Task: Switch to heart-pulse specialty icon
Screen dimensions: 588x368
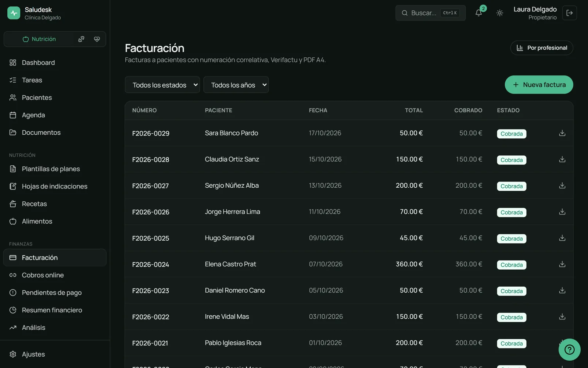Action: click(97, 39)
